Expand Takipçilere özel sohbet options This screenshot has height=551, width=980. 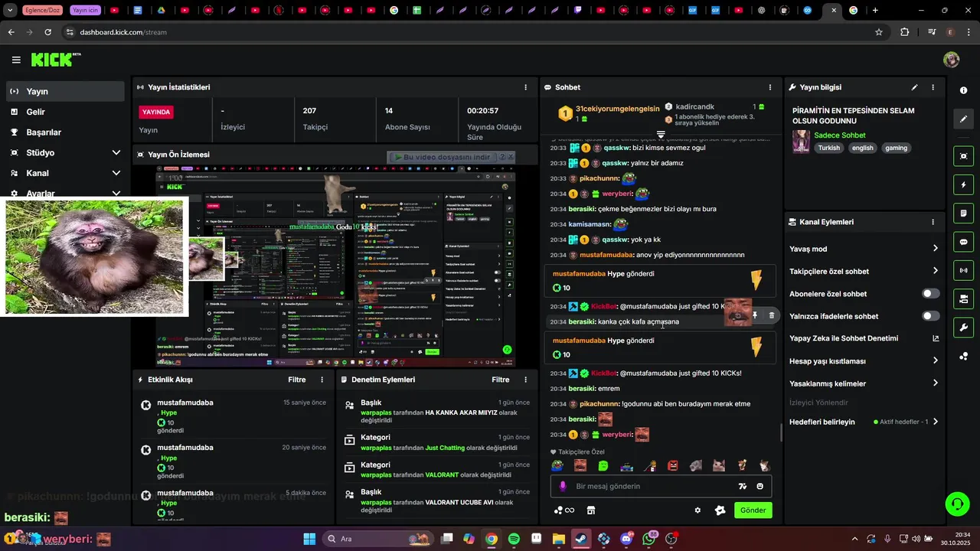tap(936, 271)
